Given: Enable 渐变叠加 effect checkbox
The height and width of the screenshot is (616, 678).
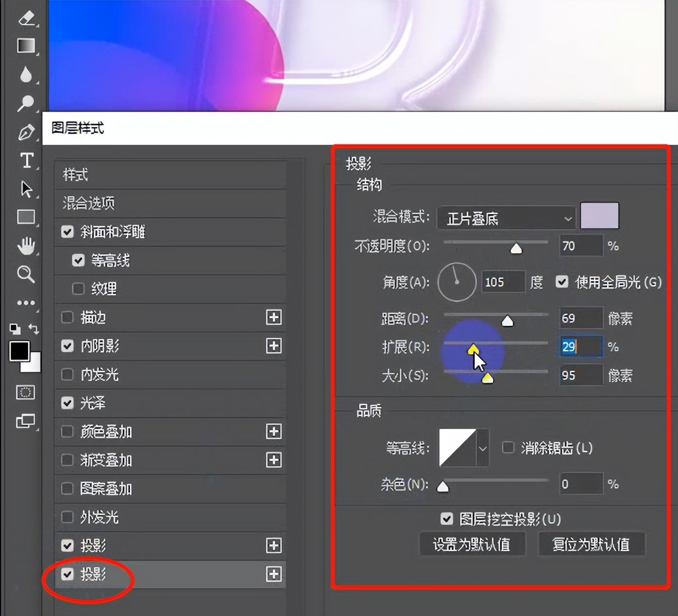Looking at the screenshot, I should pyautogui.click(x=68, y=460).
